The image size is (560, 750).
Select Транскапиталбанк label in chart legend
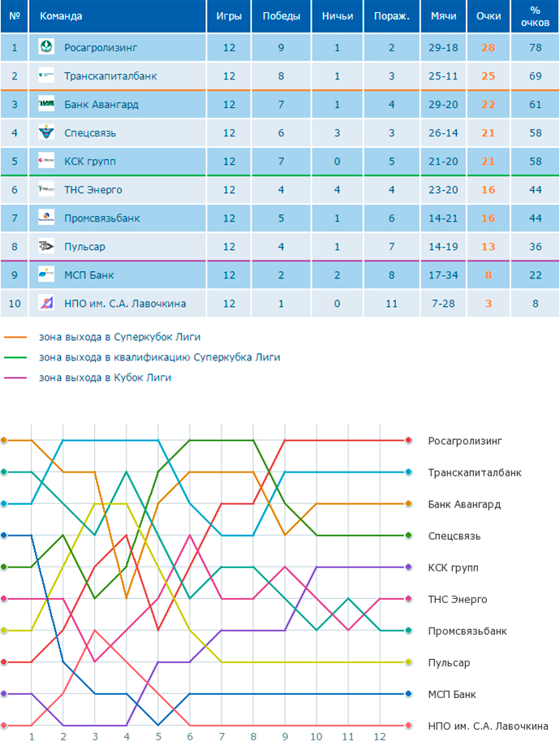click(475, 473)
